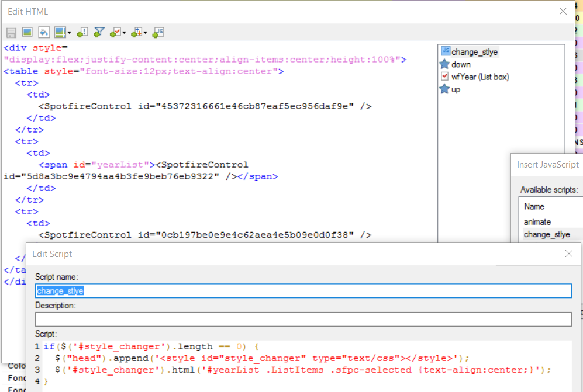Viewport: 583px width, 392px height.
Task: Select the fill color bucket icon
Action: point(43,32)
